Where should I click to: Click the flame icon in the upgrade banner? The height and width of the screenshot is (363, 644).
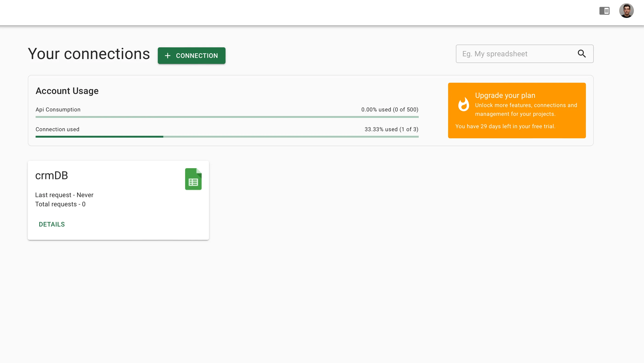point(463,105)
